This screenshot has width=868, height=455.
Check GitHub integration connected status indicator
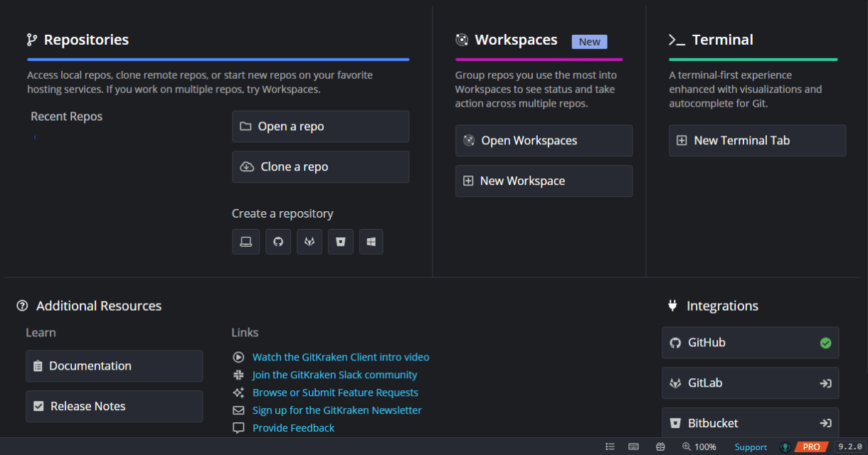point(825,343)
